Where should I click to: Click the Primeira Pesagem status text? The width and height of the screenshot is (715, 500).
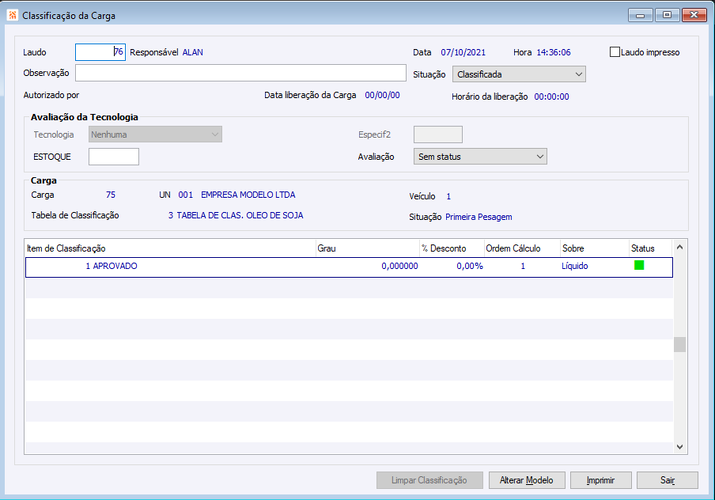click(x=479, y=217)
